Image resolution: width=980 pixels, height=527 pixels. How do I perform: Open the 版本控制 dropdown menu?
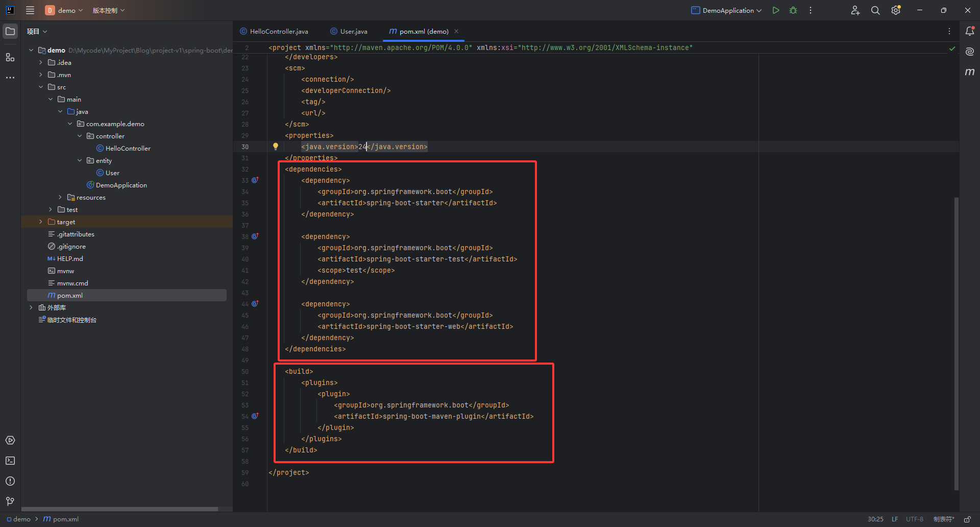point(108,10)
